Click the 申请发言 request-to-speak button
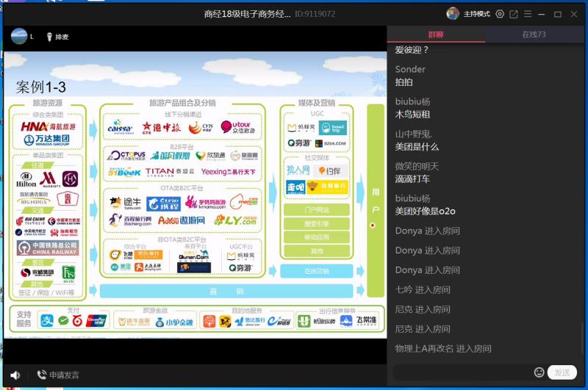 (x=58, y=375)
